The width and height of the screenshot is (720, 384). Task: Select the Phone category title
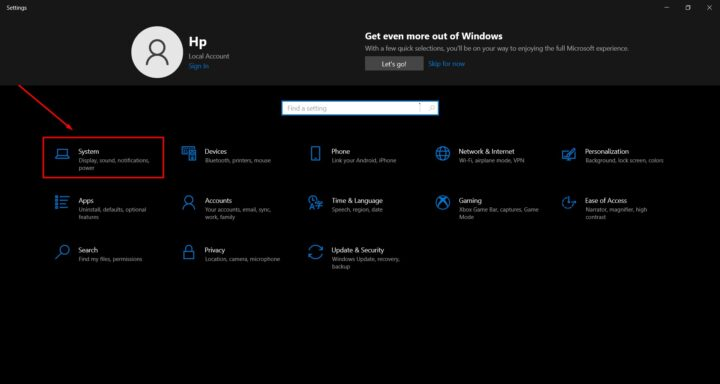[x=341, y=151]
